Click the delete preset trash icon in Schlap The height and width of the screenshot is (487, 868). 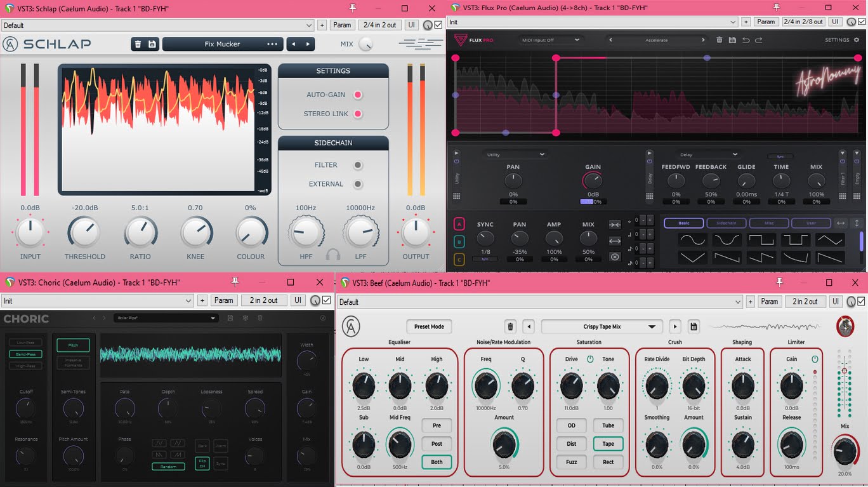(x=137, y=44)
